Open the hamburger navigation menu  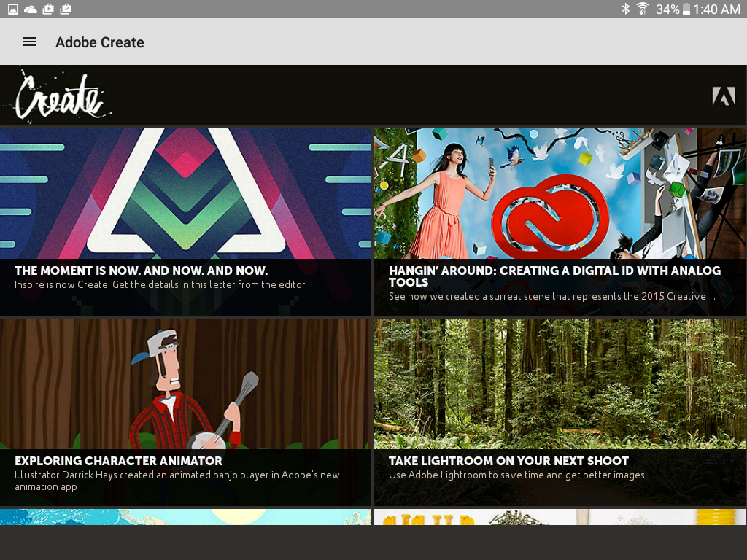[29, 42]
